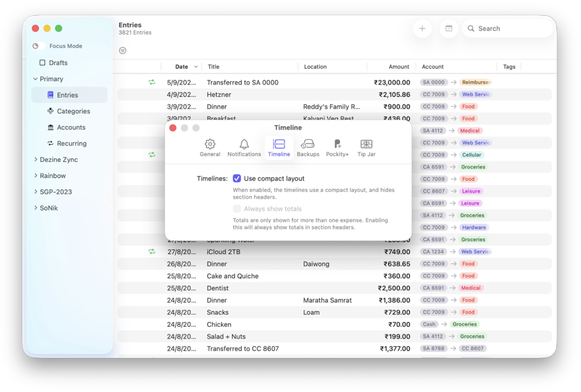
Task: Select the Hetzner entry
Action: (x=334, y=94)
